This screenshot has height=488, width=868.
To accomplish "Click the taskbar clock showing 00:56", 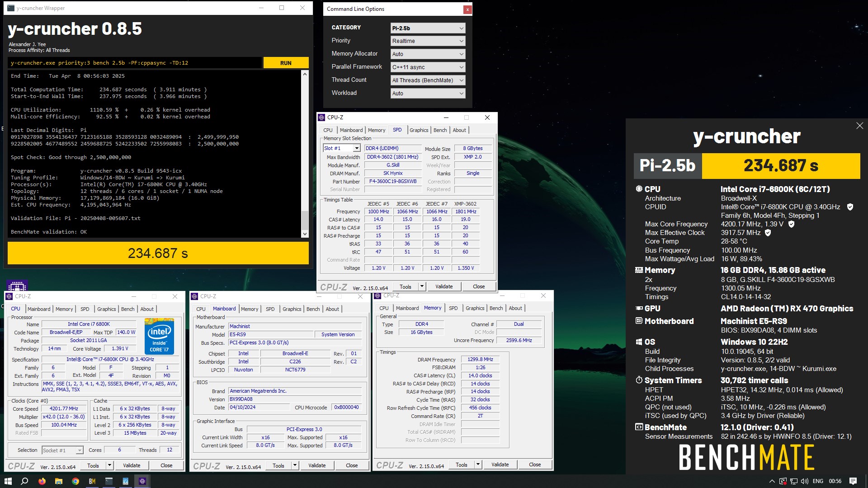I will [835, 481].
